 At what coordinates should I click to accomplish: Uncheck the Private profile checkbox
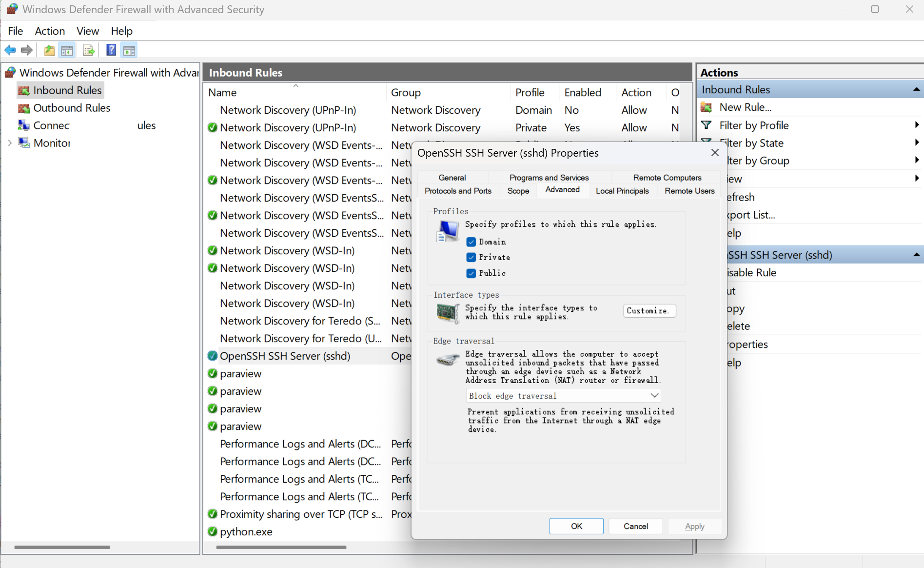pyautogui.click(x=471, y=258)
